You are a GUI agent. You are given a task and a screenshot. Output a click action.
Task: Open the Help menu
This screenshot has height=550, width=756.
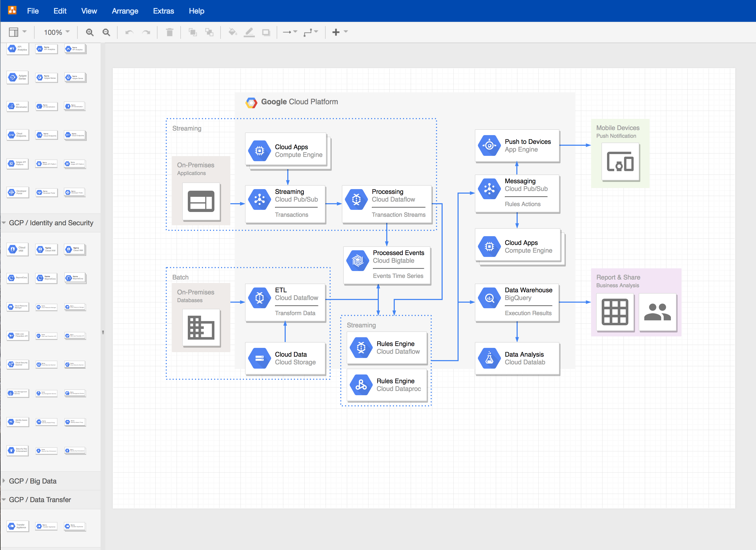pyautogui.click(x=196, y=11)
